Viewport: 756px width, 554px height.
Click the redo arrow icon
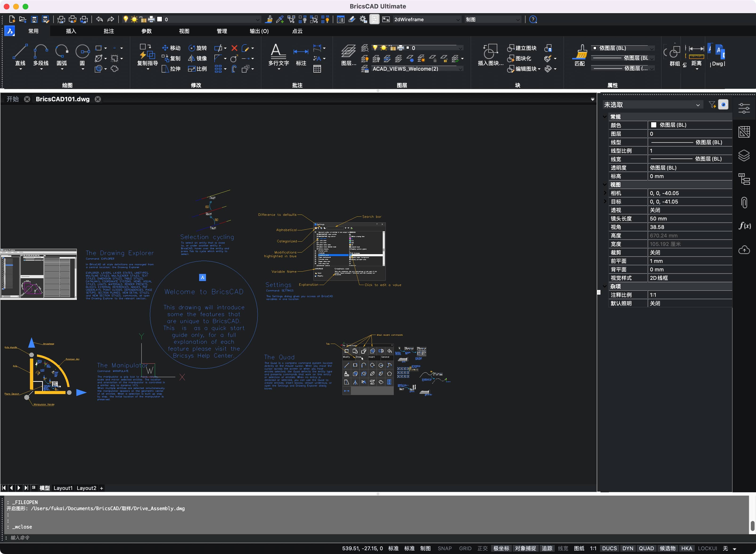tap(111, 20)
